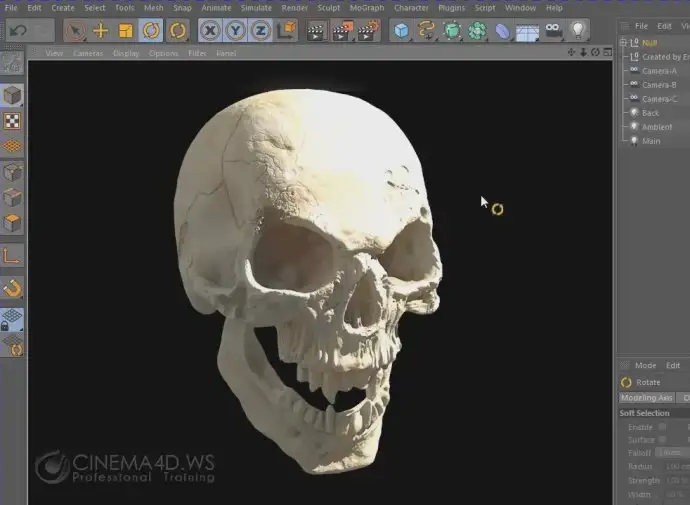Open the purple deformer icon
Screen dimensions: 690x505
[502, 31]
